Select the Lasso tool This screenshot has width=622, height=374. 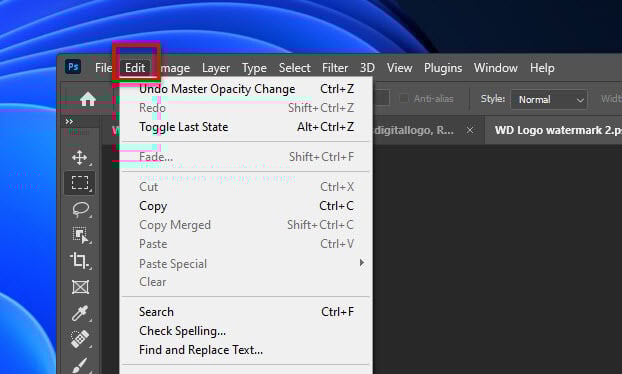pyautogui.click(x=81, y=209)
